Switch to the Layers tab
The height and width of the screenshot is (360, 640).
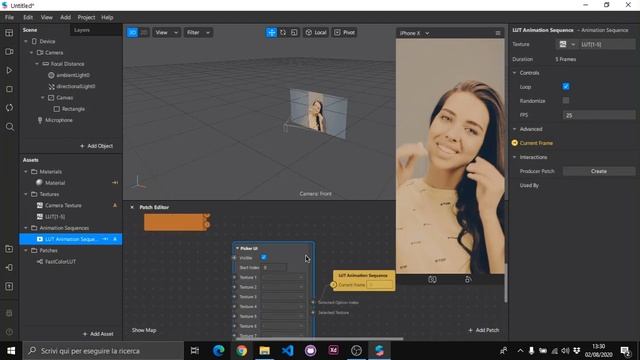[82, 30]
